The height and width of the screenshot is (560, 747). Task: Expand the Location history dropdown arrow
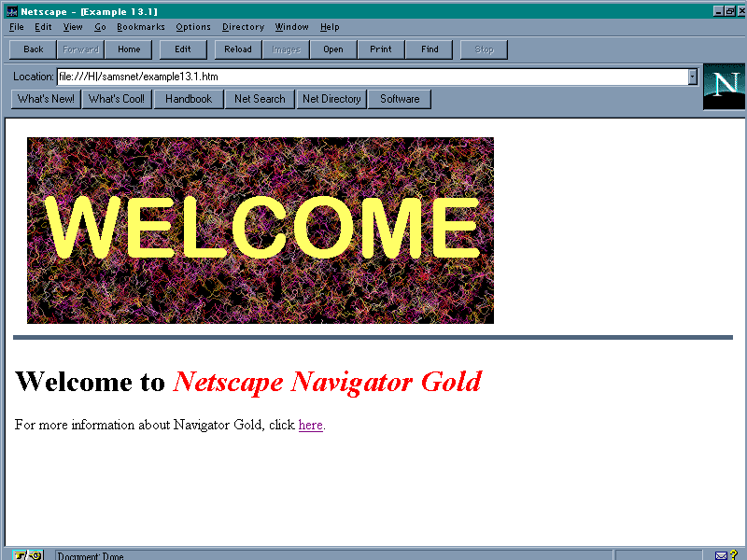pos(693,77)
